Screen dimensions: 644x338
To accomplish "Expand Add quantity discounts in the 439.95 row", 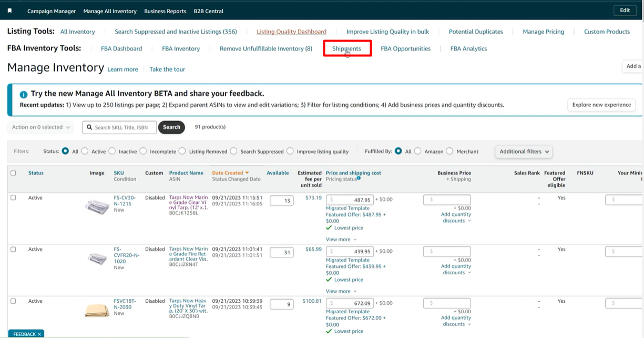I will coord(456,269).
